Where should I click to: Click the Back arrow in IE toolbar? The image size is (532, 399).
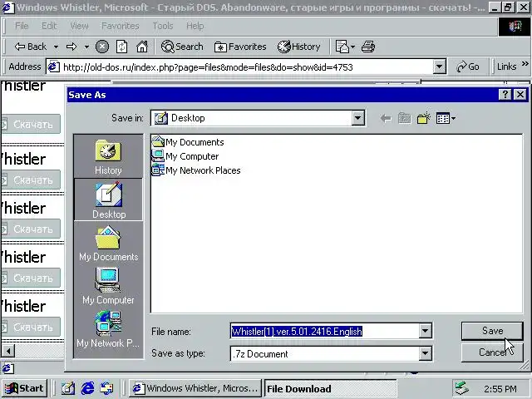point(30,47)
